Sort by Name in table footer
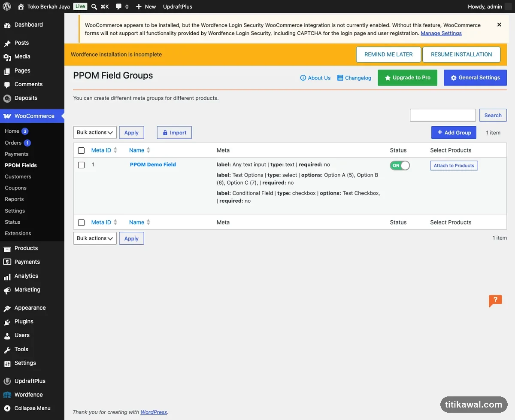 [x=140, y=222]
